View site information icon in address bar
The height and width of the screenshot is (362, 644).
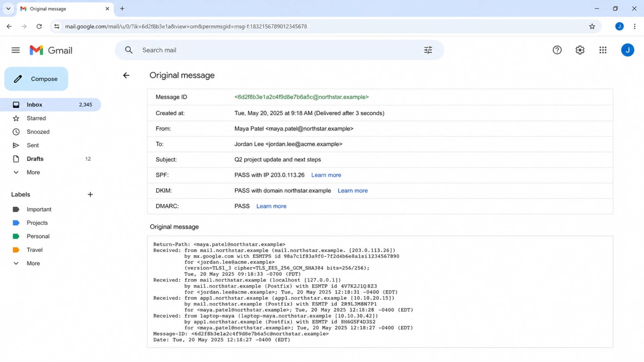57,26
